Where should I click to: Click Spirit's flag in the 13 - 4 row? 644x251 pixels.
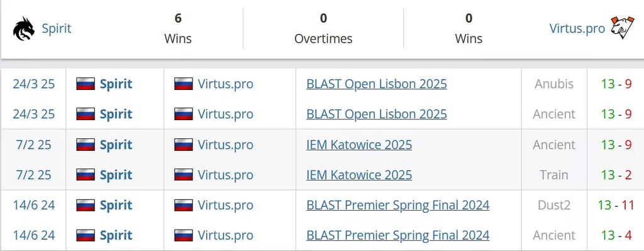tap(86, 235)
